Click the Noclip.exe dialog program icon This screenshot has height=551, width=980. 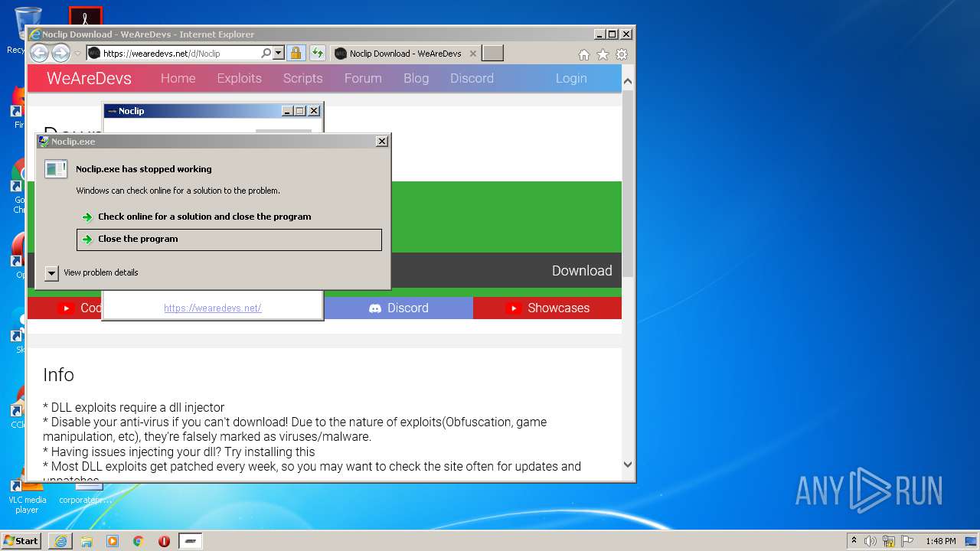(56, 169)
